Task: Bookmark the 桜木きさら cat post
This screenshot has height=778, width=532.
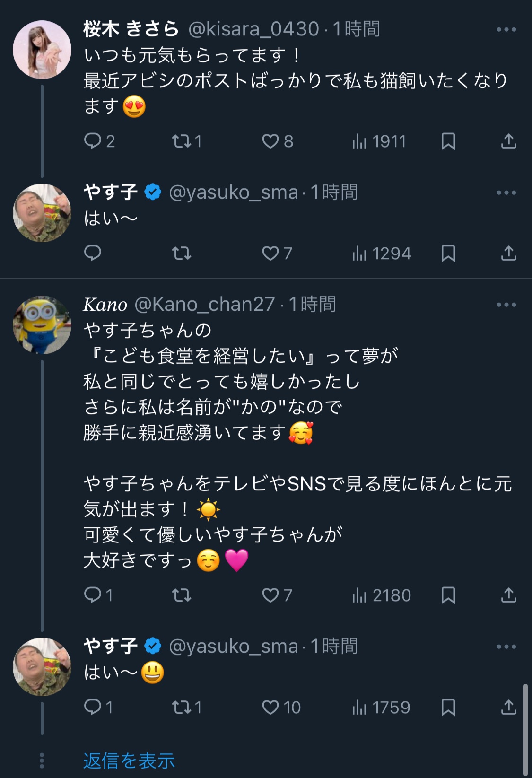Action: 448,141
